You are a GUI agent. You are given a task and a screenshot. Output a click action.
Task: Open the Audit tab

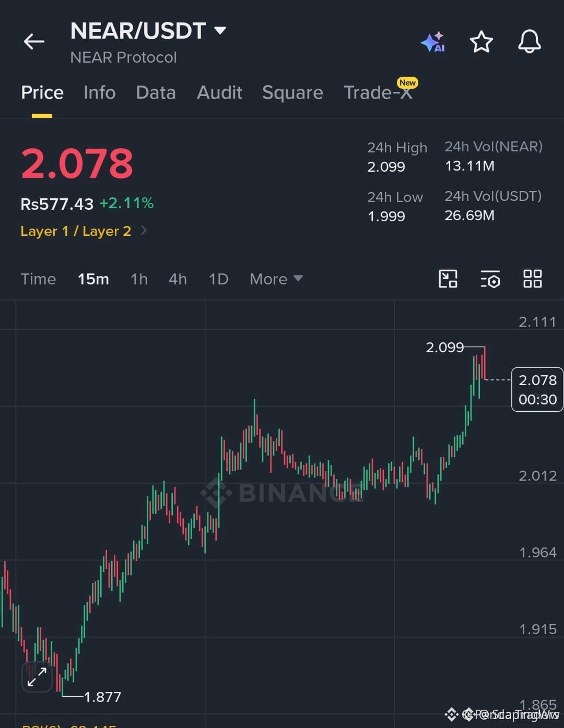219,92
